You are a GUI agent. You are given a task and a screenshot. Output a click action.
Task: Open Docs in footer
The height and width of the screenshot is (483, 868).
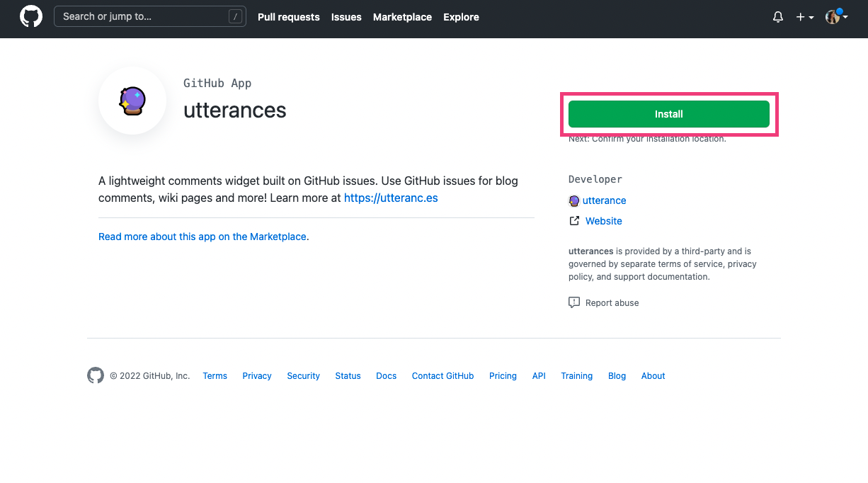tap(386, 376)
